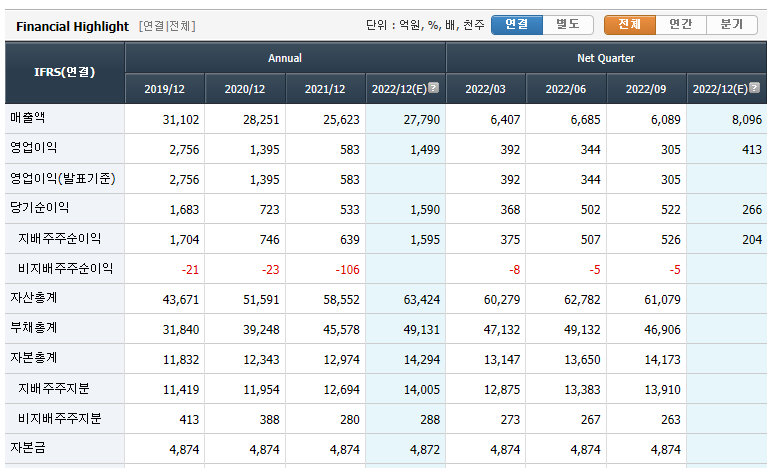
Task: Click the 288 non-controlling equity estimate
Action: pos(430,420)
